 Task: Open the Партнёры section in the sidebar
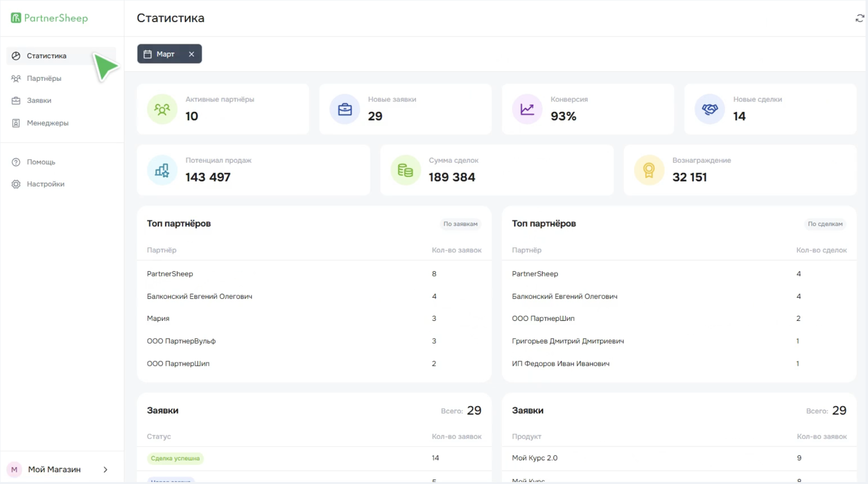(x=44, y=78)
